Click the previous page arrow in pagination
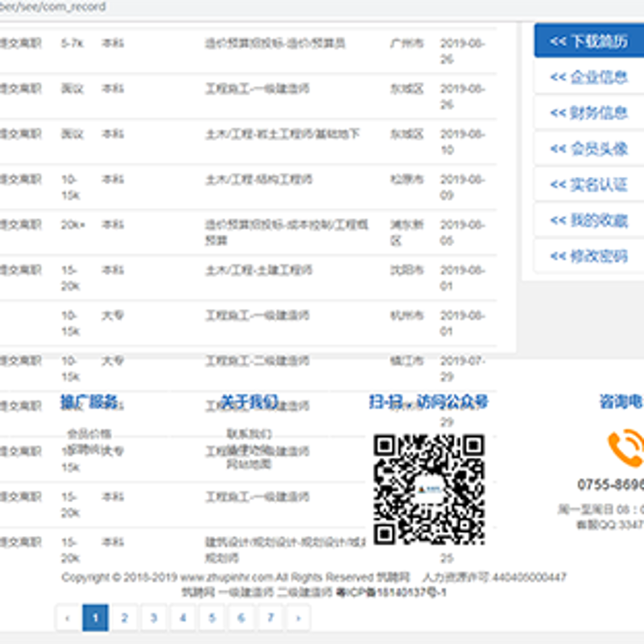This screenshot has height=644, width=644. pos(68,617)
